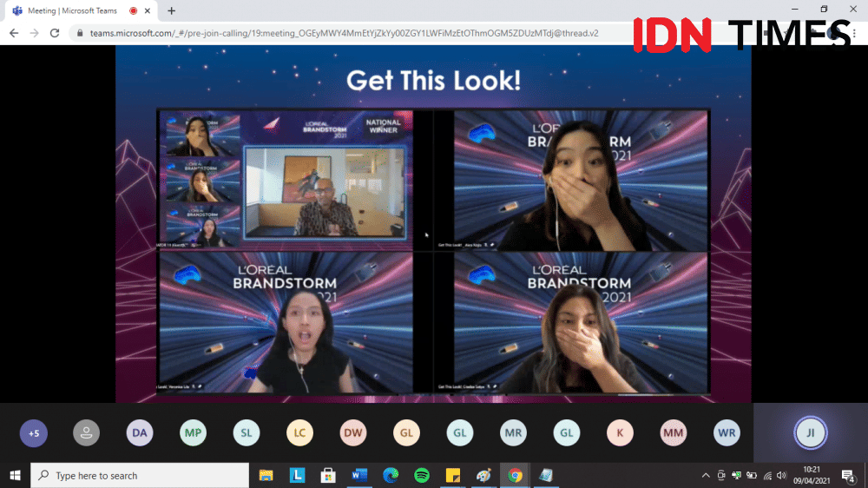The image size is (868, 488).
Task: Close the Meeting | Microsoft Teams tab
Action: (x=150, y=10)
